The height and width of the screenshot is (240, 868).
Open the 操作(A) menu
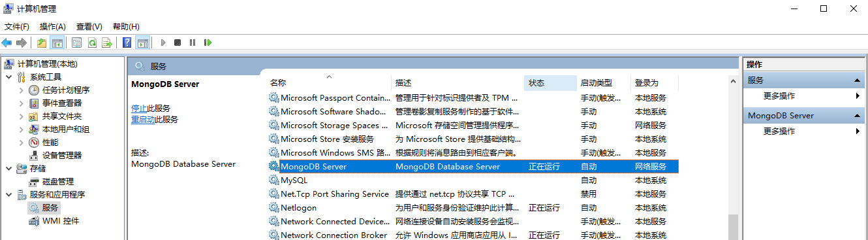click(53, 26)
